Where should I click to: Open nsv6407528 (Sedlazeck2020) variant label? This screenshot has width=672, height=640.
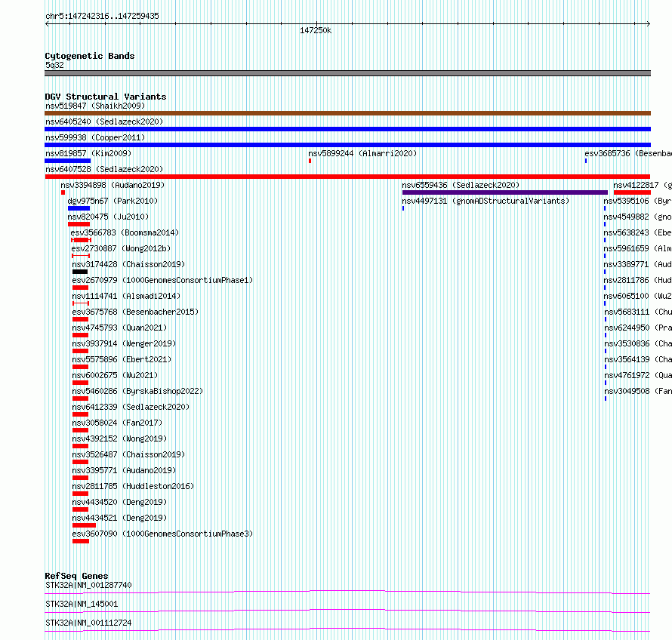(104, 169)
